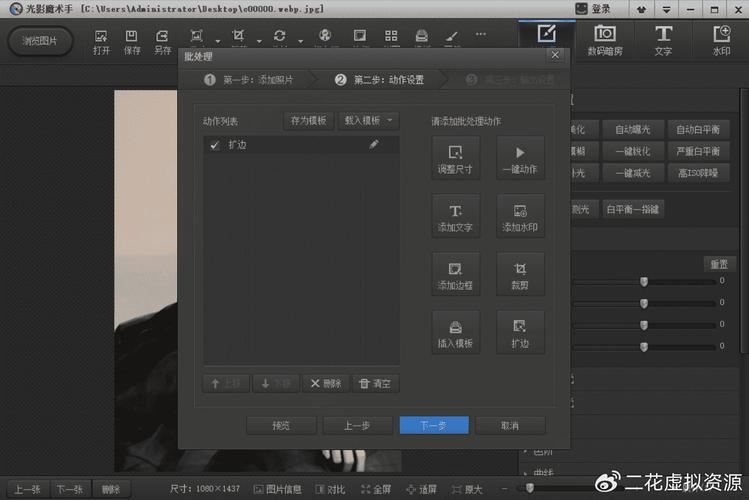The height and width of the screenshot is (500, 749).
Task: Click the lowest of the four adjustment slider handles
Action: [644, 346]
